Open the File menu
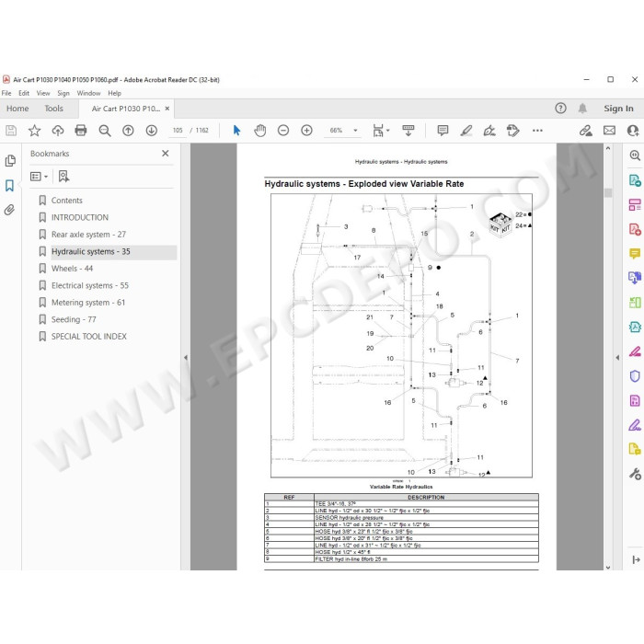This screenshot has height=644, width=644. [x=6, y=93]
